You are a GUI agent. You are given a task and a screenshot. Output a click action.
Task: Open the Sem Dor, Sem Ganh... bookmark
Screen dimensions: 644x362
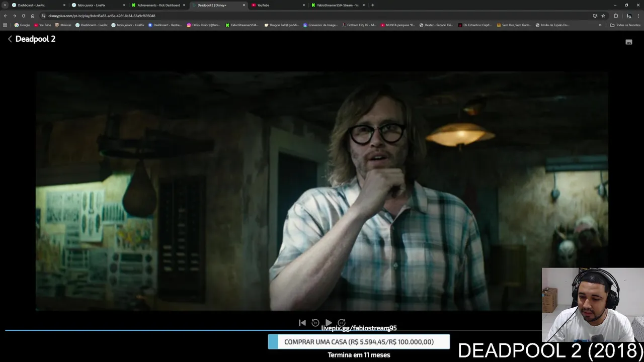pos(514,25)
